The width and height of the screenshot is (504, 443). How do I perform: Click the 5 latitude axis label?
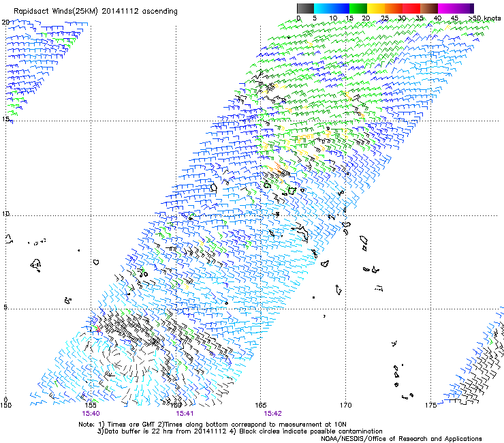(5, 307)
